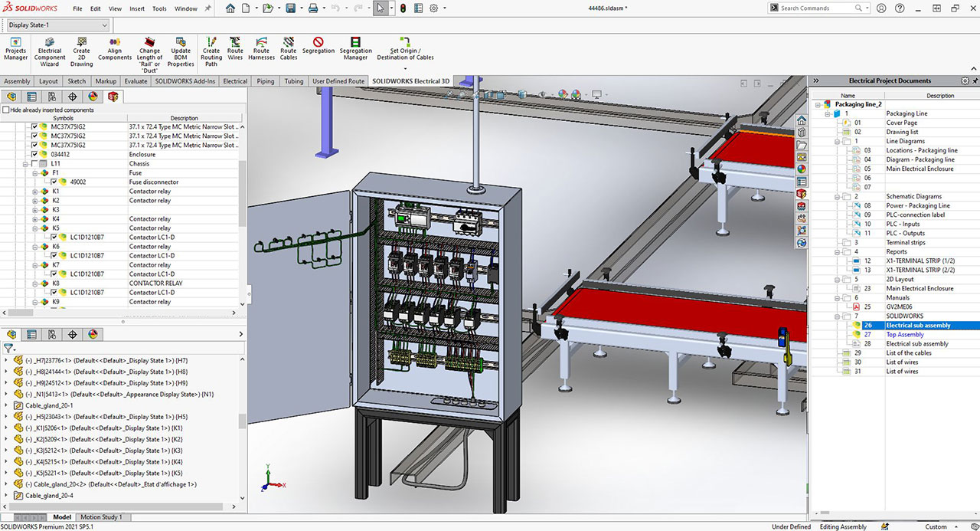Open the Options gear in top toolbar
The width and height of the screenshot is (980, 531).
433,8
